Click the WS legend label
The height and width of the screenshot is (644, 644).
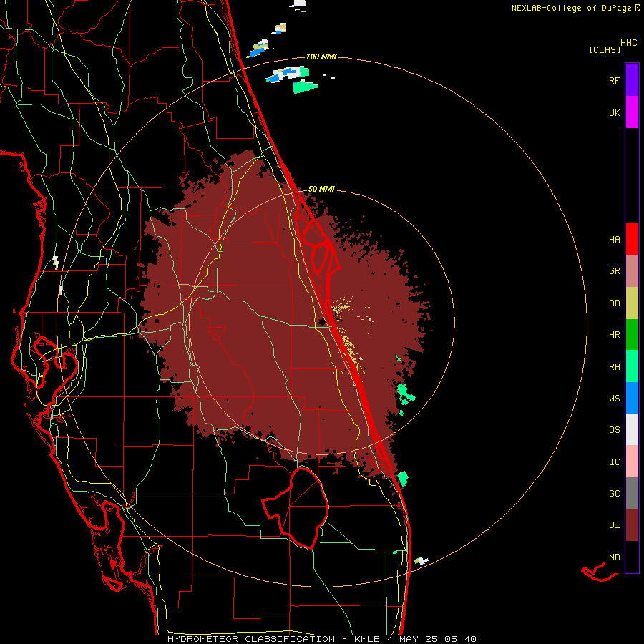tap(614, 399)
